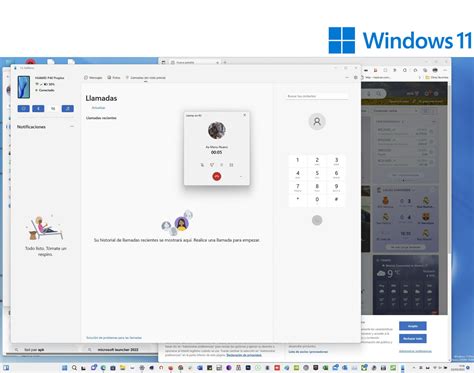Select the Nueva pestaña browser tab
This screenshot has width=474, height=373.
pos(194,62)
